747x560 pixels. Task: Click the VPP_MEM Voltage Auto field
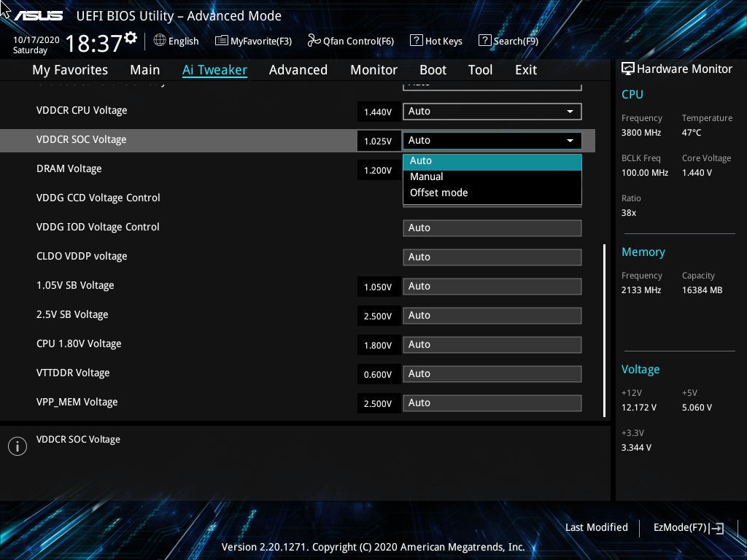coord(492,402)
